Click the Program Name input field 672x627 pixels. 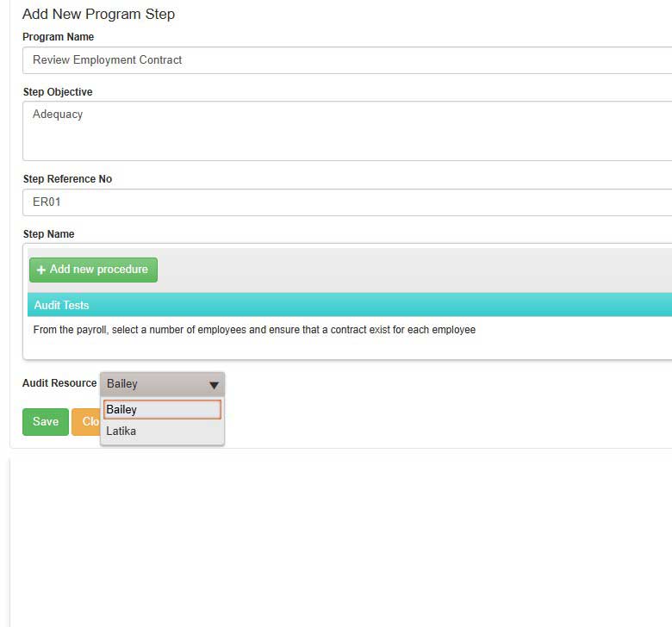pyautogui.click(x=347, y=60)
